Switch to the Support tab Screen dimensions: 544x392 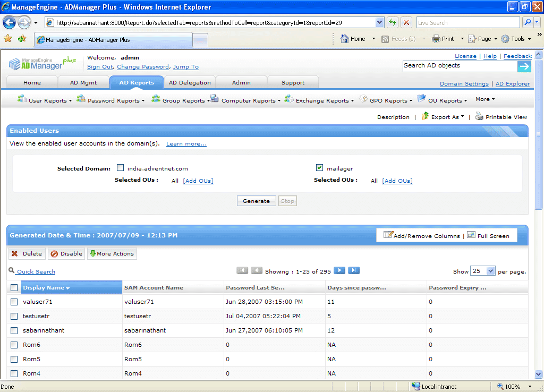click(x=293, y=82)
